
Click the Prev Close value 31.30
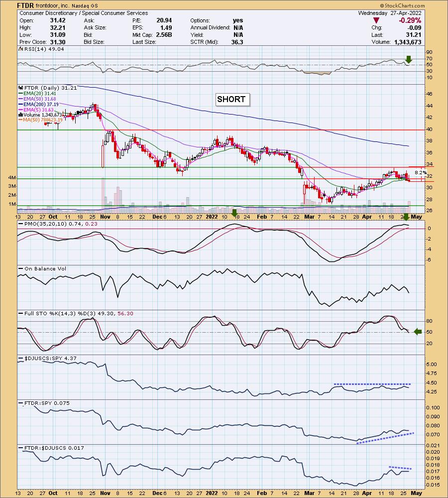point(58,42)
